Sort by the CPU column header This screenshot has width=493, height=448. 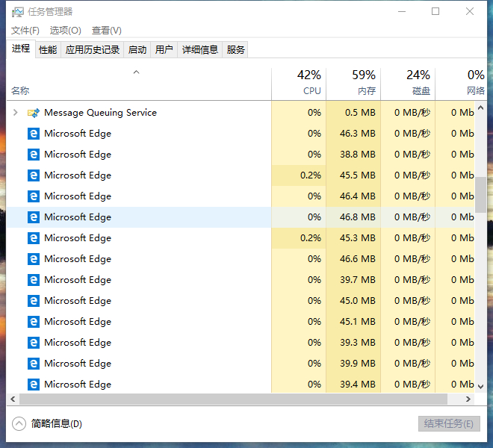(x=298, y=83)
